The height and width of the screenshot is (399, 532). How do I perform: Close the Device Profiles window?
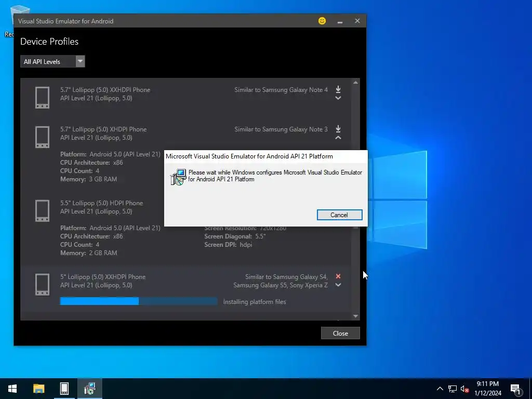click(x=340, y=333)
